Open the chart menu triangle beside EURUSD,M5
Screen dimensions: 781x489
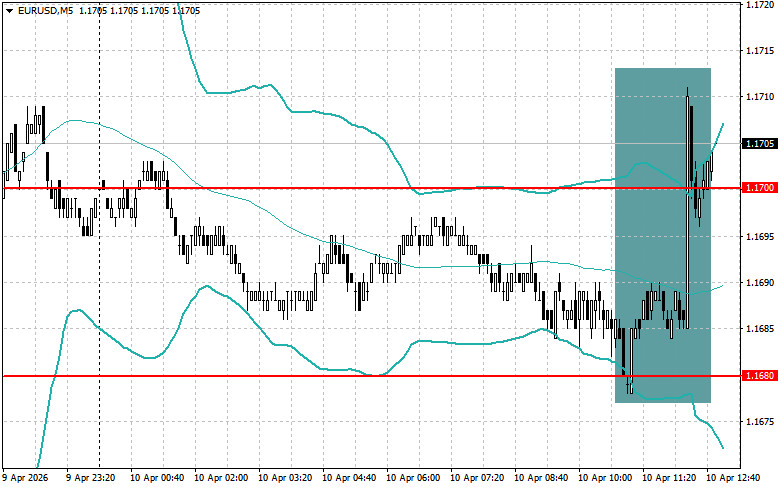(x=9, y=10)
